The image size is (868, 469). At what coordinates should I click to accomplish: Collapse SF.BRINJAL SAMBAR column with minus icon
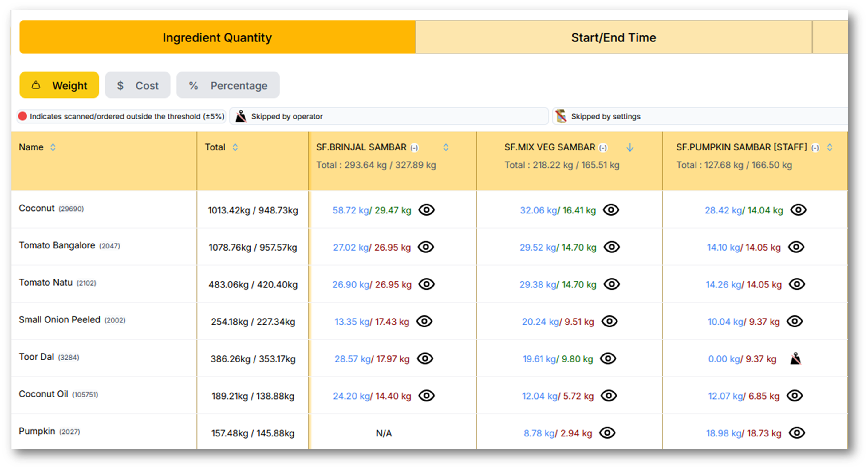pos(414,148)
